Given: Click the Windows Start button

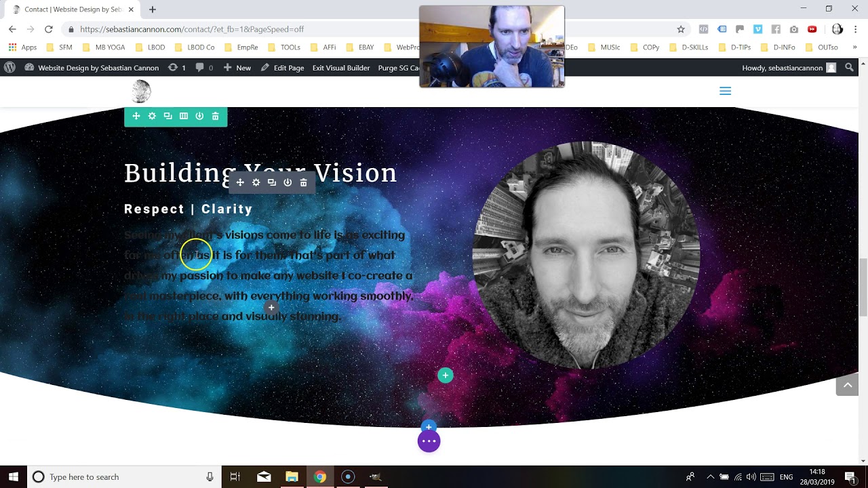Looking at the screenshot, I should (x=14, y=477).
